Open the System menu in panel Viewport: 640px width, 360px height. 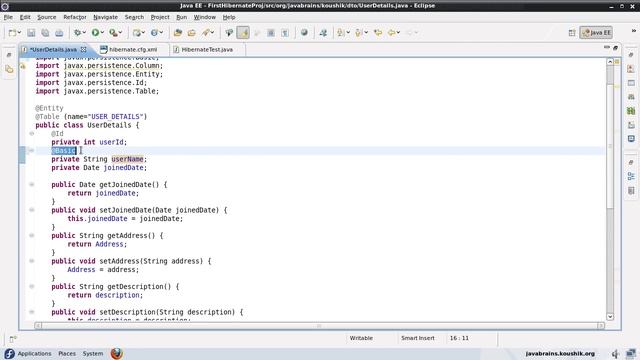coord(93,353)
